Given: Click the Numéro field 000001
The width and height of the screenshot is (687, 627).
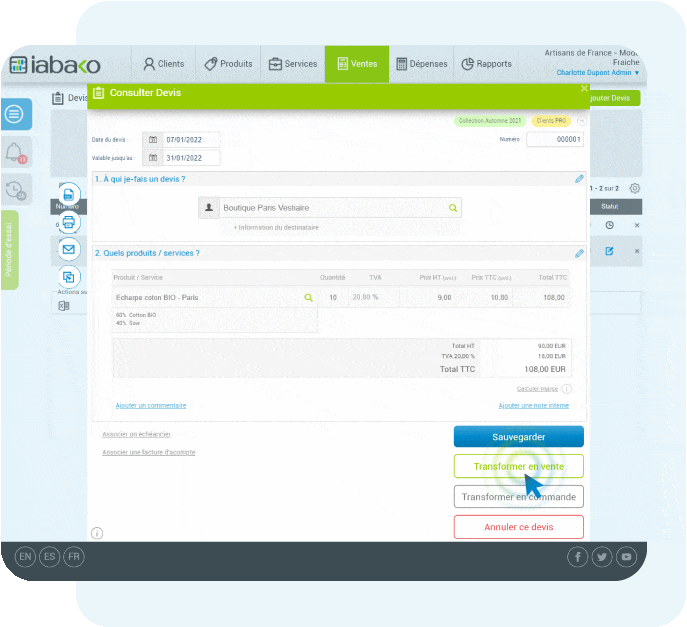Looking at the screenshot, I should 555,139.
